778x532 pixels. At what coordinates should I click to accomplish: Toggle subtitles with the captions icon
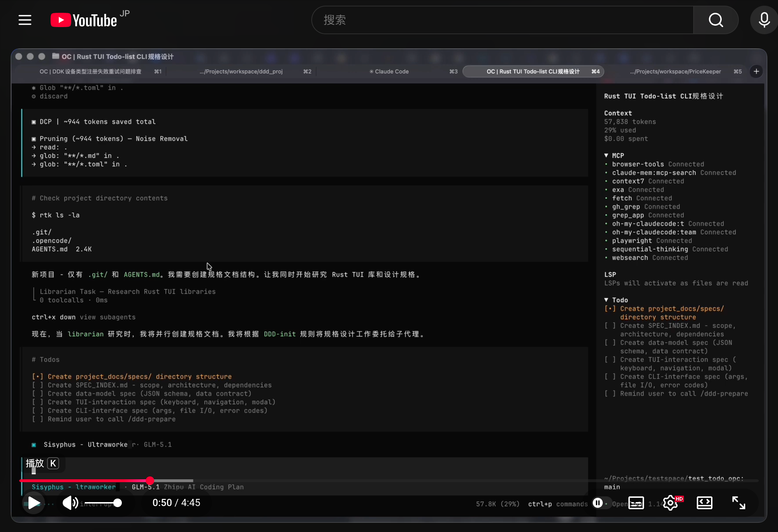click(x=636, y=503)
